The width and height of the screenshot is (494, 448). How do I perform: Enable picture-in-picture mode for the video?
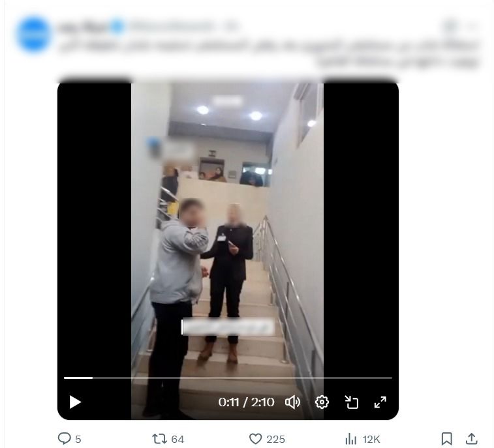tap(351, 402)
